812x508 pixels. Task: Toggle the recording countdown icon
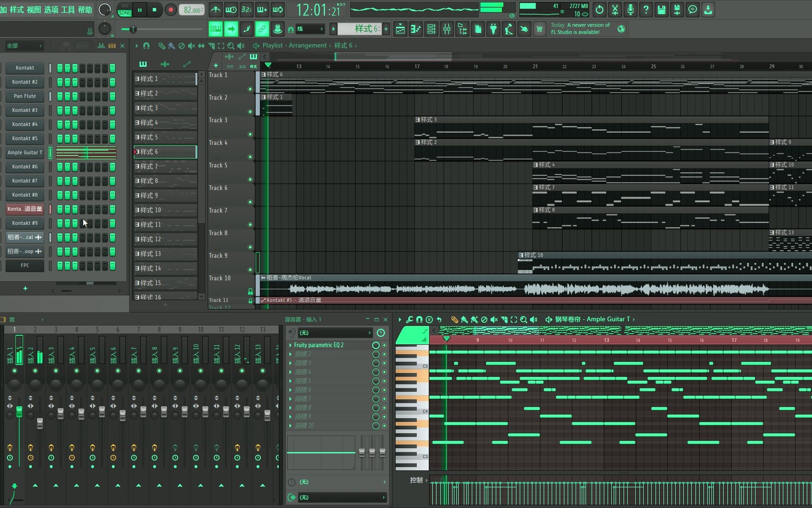pyautogui.click(x=247, y=9)
